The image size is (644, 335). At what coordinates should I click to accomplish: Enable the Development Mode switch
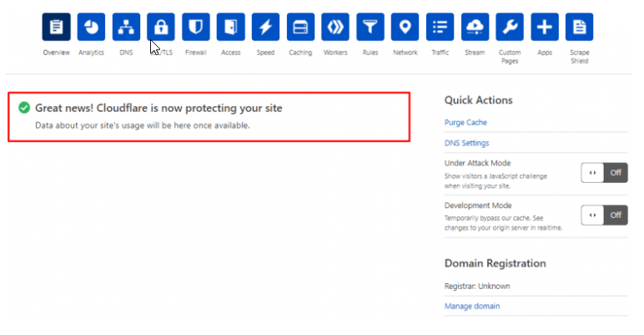tap(603, 215)
